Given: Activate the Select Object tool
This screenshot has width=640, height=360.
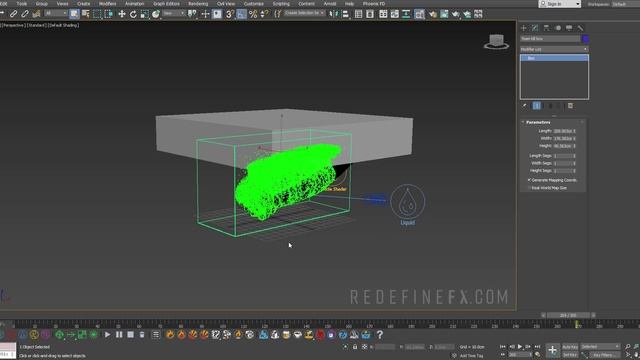Looking at the screenshot, I should tap(74, 14).
